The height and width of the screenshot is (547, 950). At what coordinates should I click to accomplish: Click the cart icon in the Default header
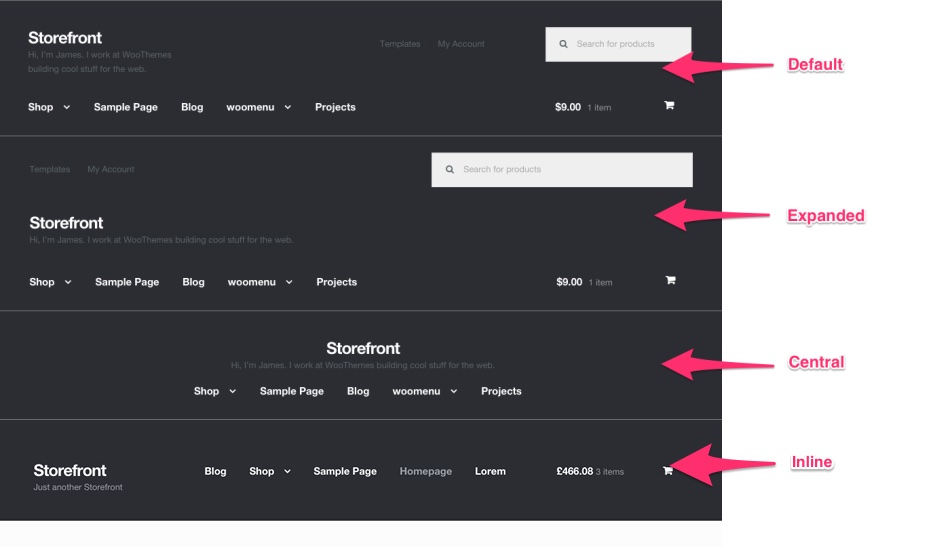coord(669,105)
